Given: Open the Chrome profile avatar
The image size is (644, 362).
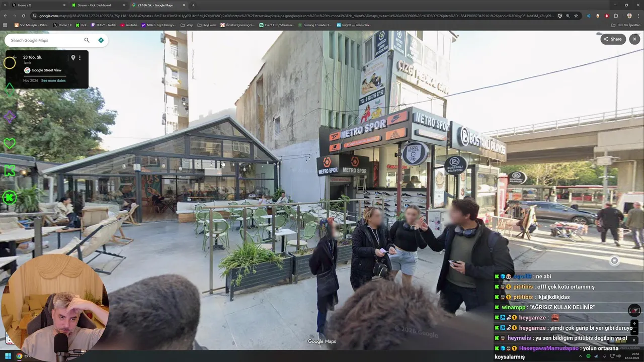Looking at the screenshot, I should click(x=629, y=16).
